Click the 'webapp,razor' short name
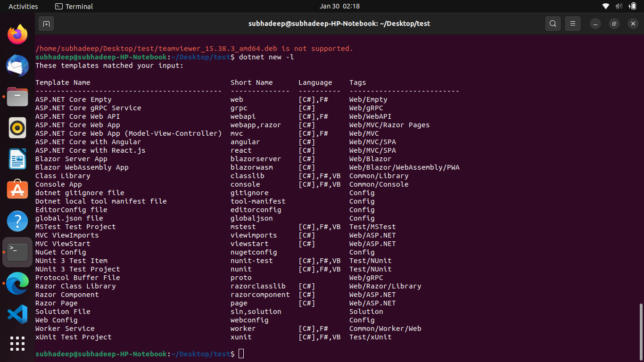 (256, 125)
